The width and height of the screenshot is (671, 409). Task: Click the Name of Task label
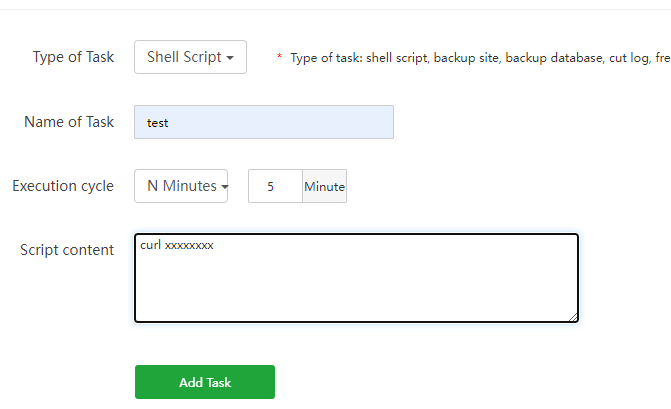69,122
